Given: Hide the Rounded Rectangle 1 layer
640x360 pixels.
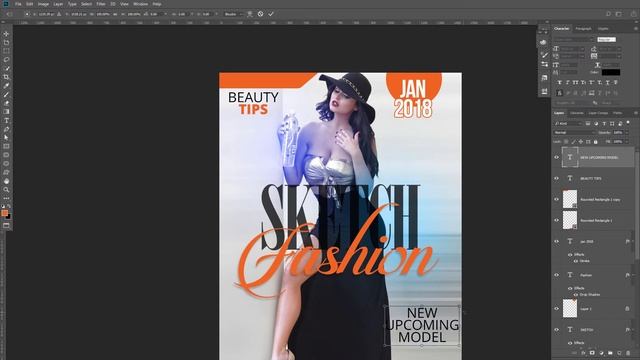Looking at the screenshot, I should [556, 220].
